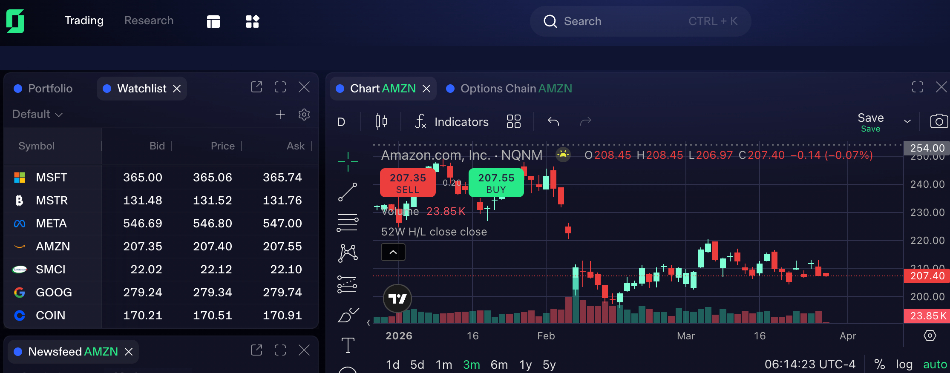Image resolution: width=950 pixels, height=373 pixels.
Task: Expand the Newsfeed panel to fullscreen
Action: coord(280,350)
